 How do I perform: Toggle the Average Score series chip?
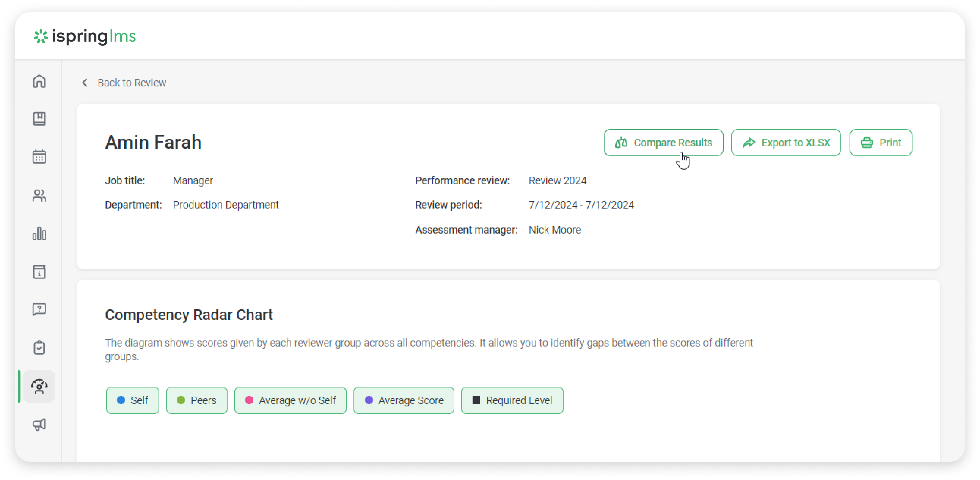coord(404,400)
